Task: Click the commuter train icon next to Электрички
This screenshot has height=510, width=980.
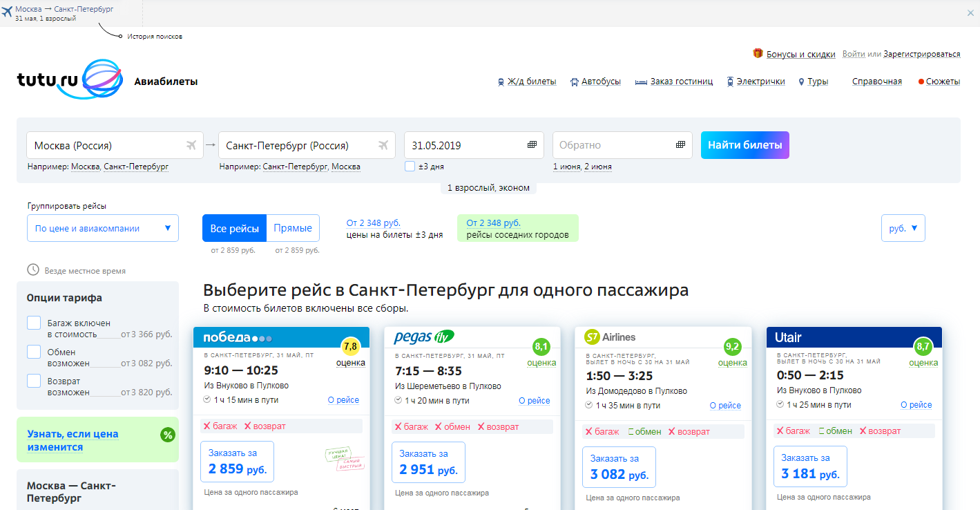Action: (730, 82)
